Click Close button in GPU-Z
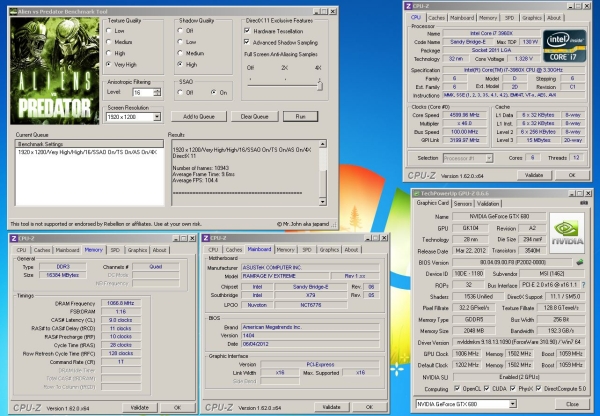The height and width of the screenshot is (416, 600). pyautogui.click(x=572, y=404)
